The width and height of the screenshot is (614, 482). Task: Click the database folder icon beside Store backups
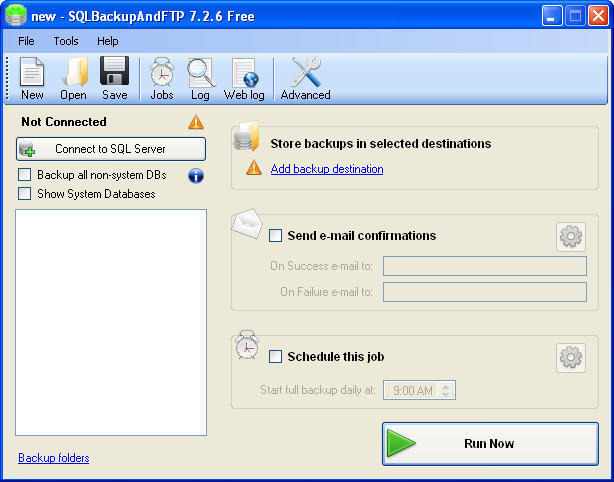(246, 136)
